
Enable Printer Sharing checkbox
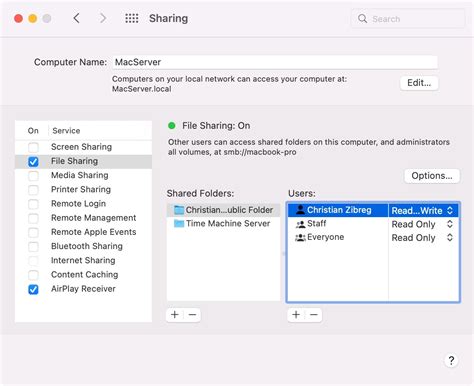point(33,190)
